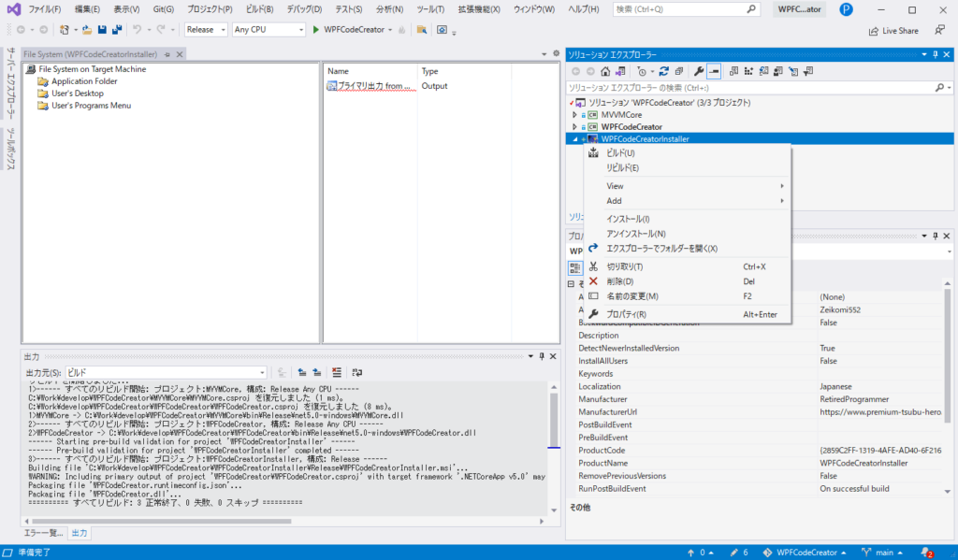Open Custom Actions Editor icon
Viewport: 958px width, 560px height.
[x=793, y=71]
